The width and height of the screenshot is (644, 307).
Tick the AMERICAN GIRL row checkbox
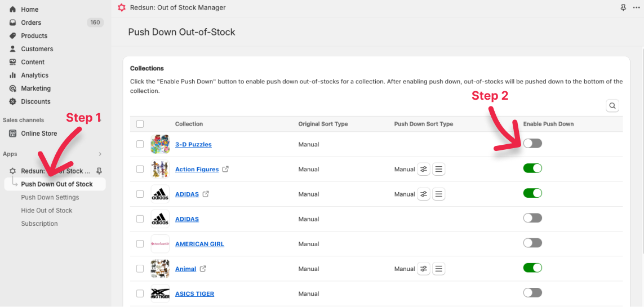(140, 244)
